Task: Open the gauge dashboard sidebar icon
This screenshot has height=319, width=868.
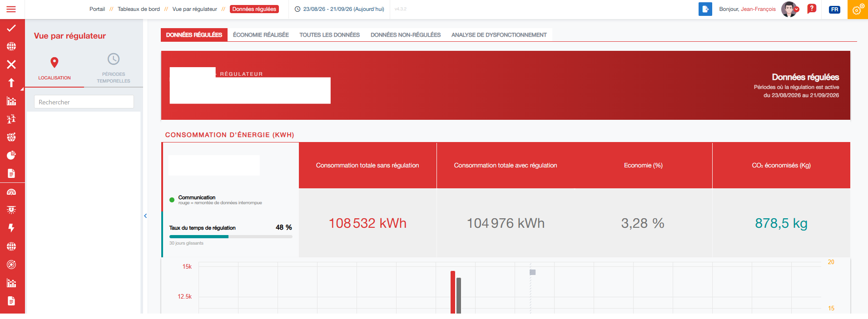Action: [11, 192]
